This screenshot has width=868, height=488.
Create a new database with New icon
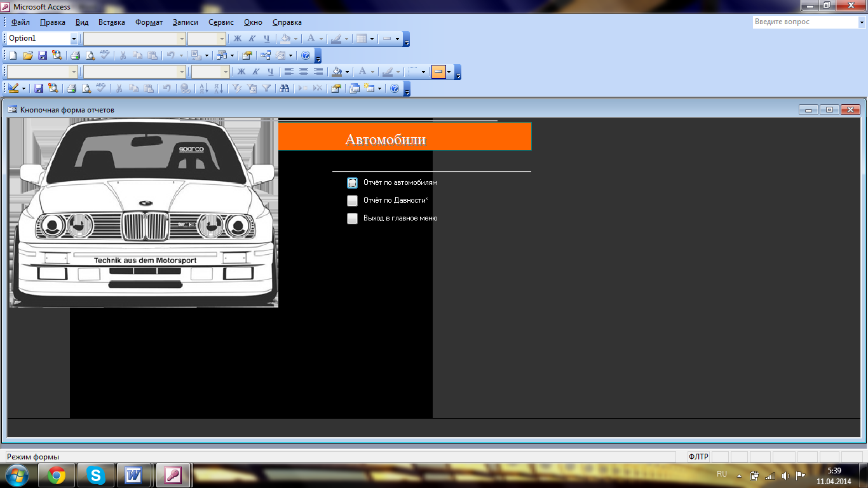tap(13, 55)
